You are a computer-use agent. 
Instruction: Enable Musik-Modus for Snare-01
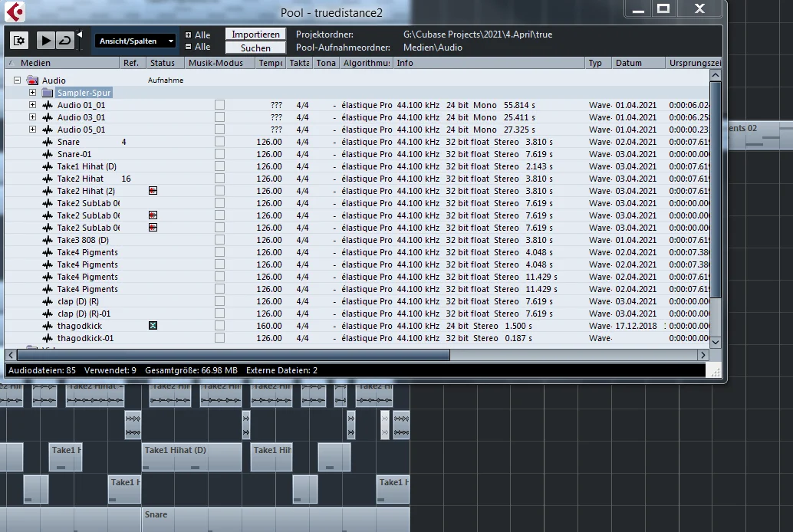[x=219, y=154]
